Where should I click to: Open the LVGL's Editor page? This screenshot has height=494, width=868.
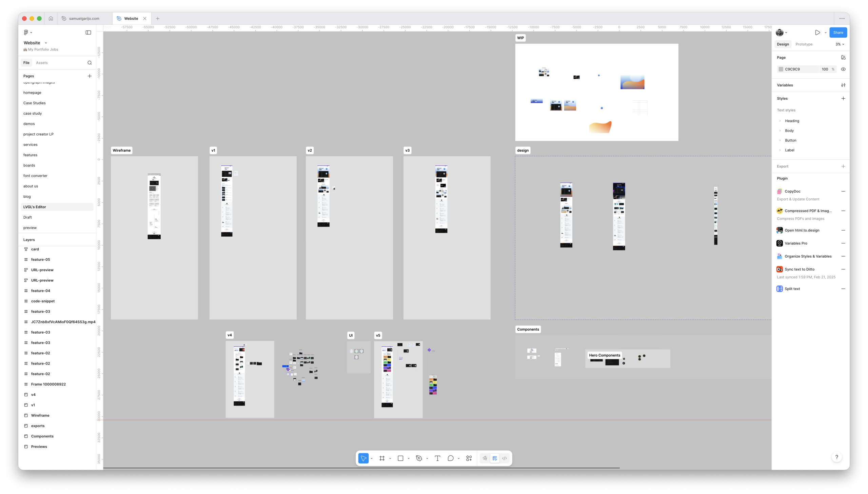[35, 207]
